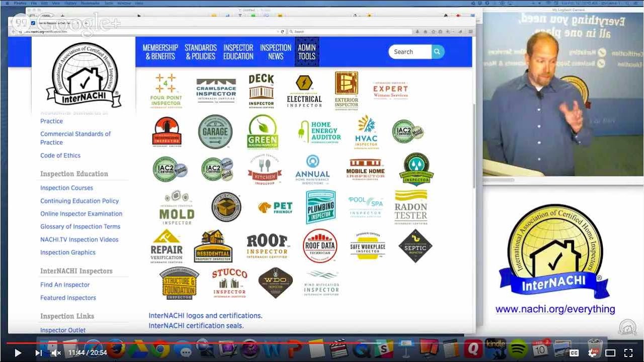
Task: Skip to the next video
Action: 38,353
